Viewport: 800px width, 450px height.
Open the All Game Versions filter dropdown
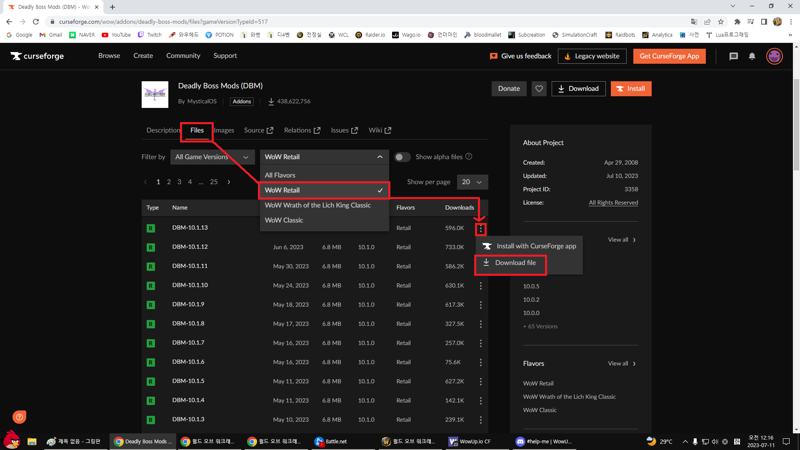tap(212, 157)
